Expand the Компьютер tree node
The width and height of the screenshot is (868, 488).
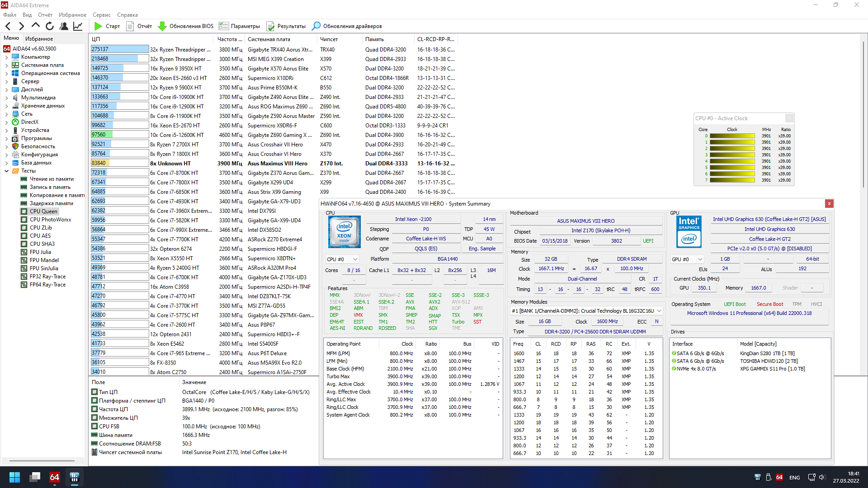(6, 57)
